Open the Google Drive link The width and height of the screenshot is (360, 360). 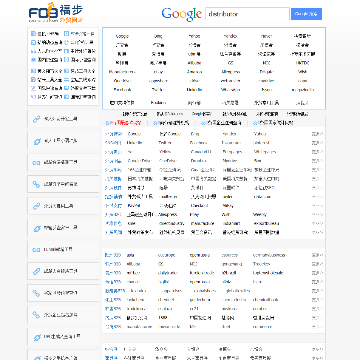point(139,161)
